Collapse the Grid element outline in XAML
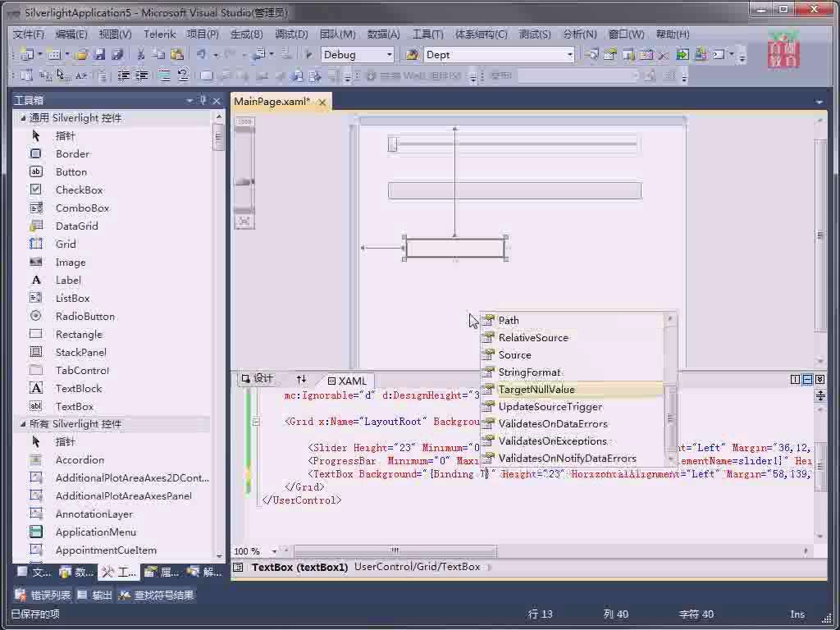 [256, 422]
